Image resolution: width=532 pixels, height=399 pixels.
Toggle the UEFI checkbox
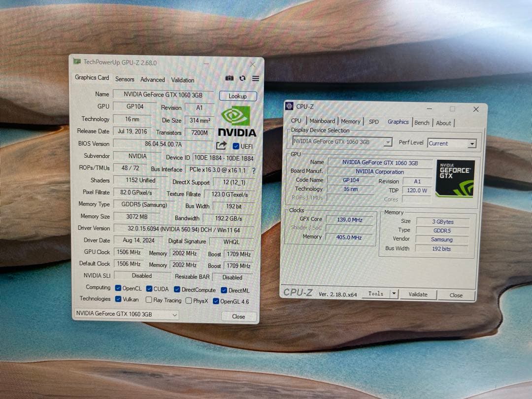236,146
